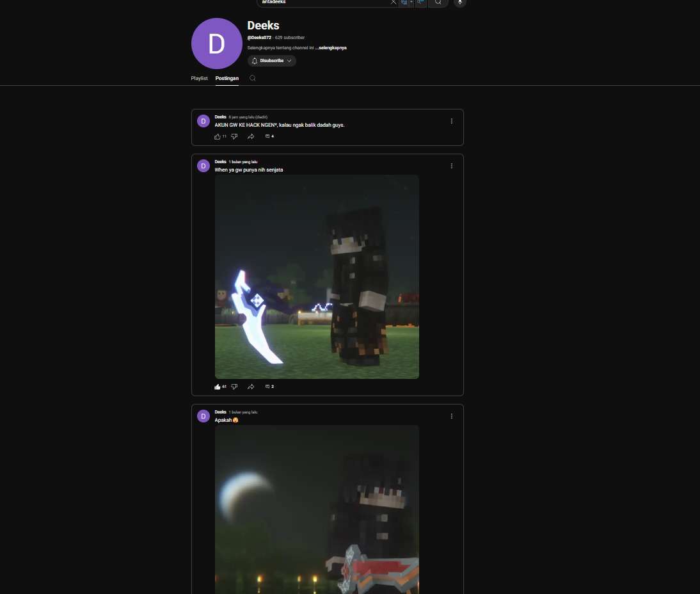Open comments on the "AKUN GW KE HACK" post
Viewport: 700px width, 594px height.
tap(269, 136)
